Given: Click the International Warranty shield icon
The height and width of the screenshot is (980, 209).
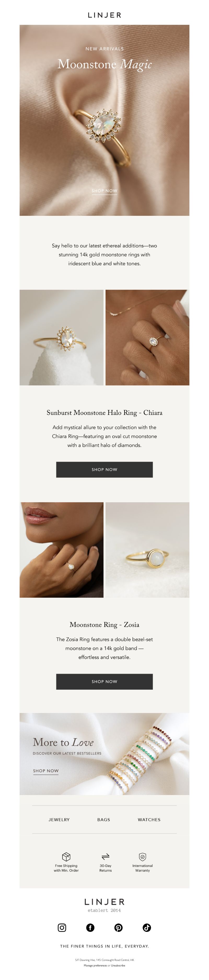Looking at the screenshot, I should pyautogui.click(x=142, y=856).
